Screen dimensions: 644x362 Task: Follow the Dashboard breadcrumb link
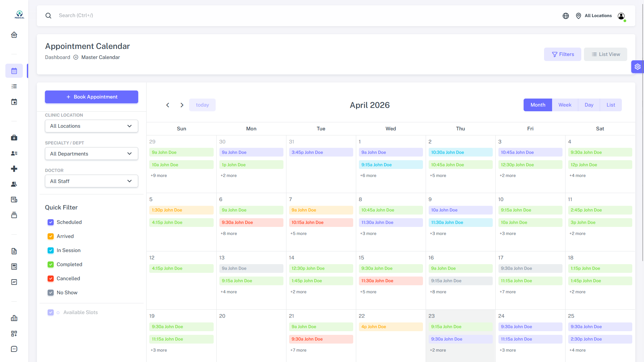pyautogui.click(x=58, y=57)
